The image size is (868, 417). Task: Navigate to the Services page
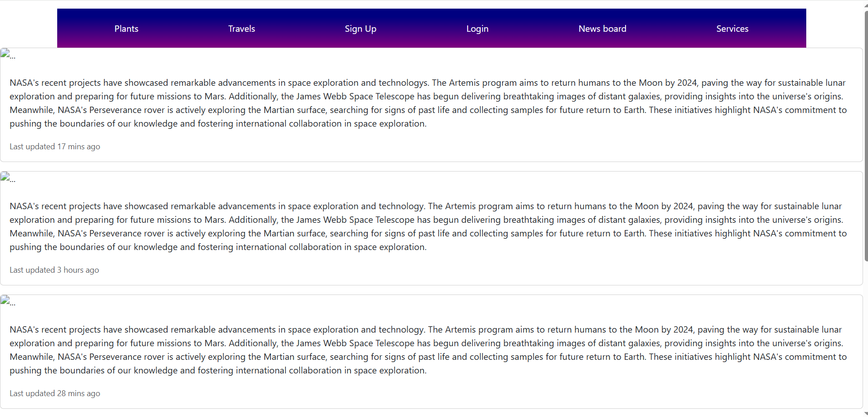coord(732,29)
